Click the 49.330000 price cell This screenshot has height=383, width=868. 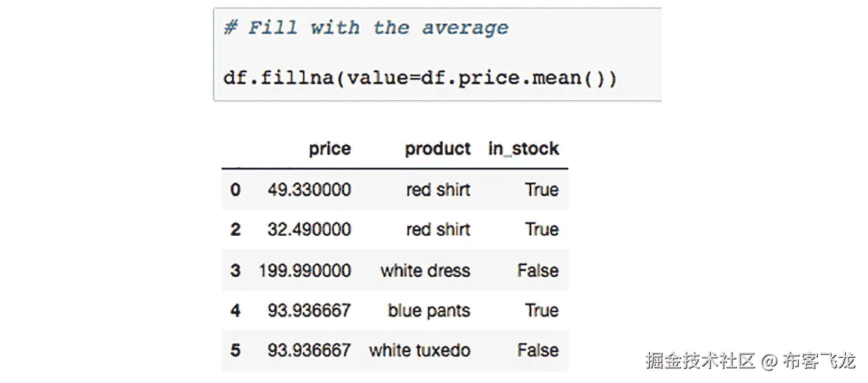coord(309,190)
